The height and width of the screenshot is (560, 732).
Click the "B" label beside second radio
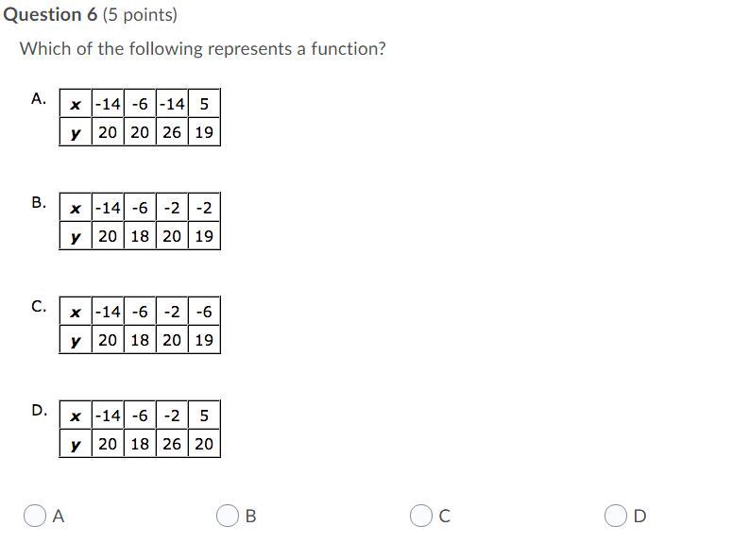pos(250,517)
